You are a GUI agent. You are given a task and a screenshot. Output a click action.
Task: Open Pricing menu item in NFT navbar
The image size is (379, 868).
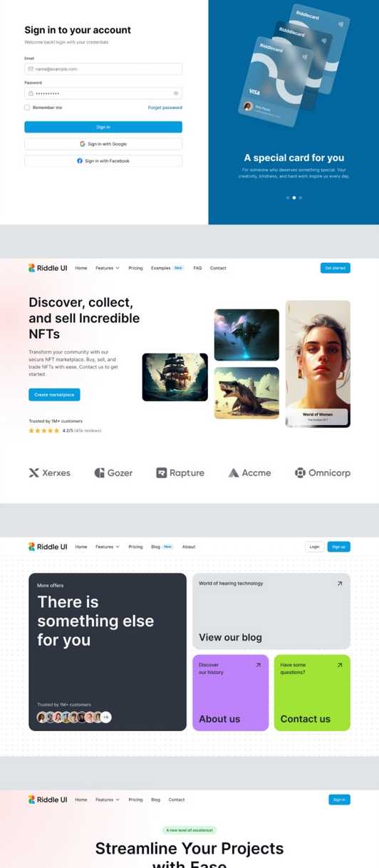click(135, 268)
